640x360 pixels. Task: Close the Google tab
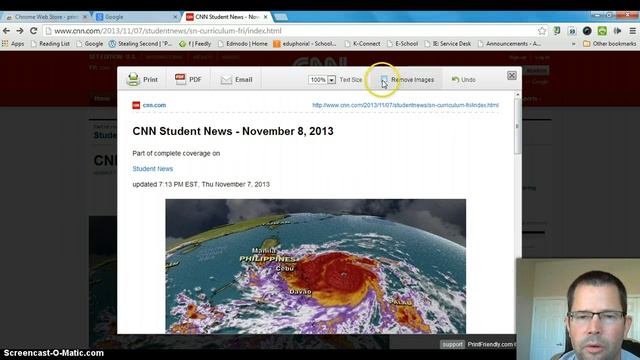click(x=176, y=17)
